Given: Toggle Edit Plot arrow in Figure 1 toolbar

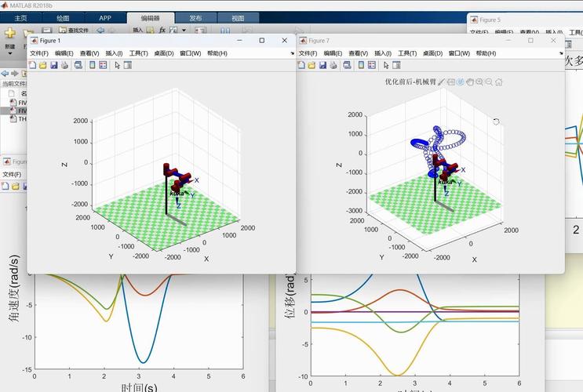Looking at the screenshot, I should (x=118, y=65).
